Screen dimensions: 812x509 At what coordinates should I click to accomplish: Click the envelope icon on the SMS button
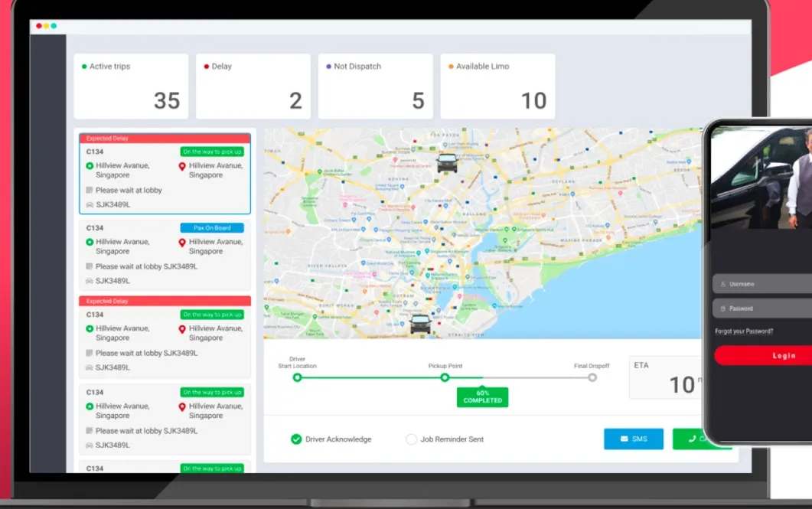tap(624, 439)
